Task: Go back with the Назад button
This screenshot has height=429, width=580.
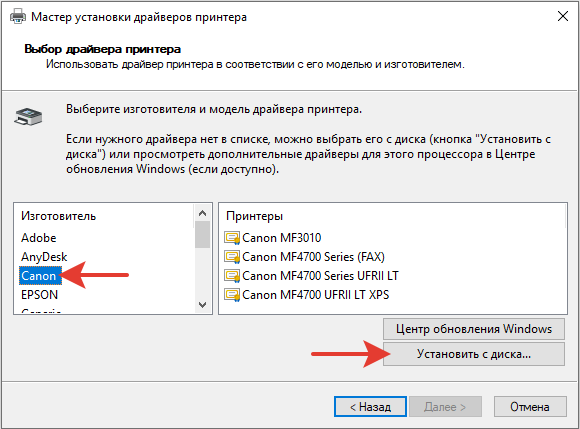Action: pos(370,407)
